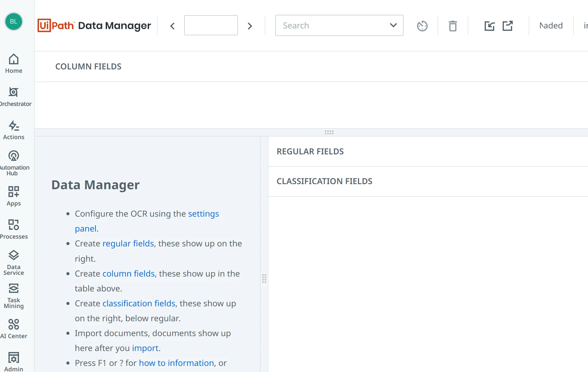This screenshot has width=588, height=372.
Task: Click the import icon
Action: 489,26
